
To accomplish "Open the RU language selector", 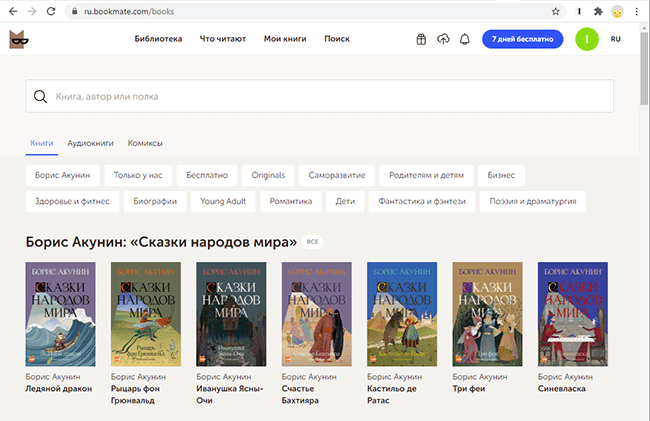I will [616, 39].
